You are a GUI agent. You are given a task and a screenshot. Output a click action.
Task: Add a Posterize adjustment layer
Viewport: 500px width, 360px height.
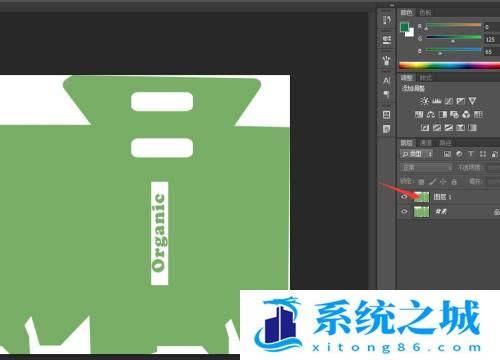coord(437,128)
